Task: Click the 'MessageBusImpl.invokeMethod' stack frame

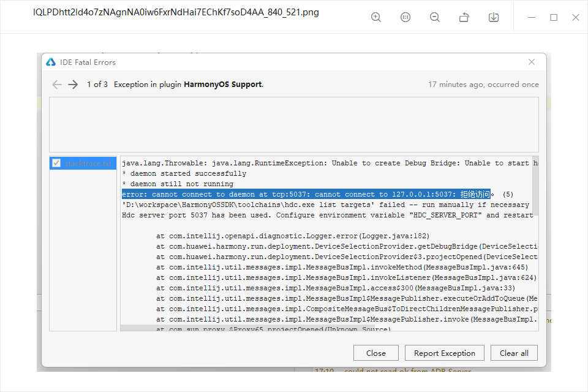Action: pos(342,268)
